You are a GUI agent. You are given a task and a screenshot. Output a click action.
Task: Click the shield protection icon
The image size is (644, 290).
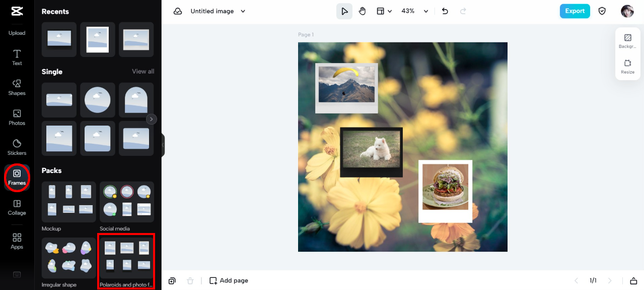602,11
